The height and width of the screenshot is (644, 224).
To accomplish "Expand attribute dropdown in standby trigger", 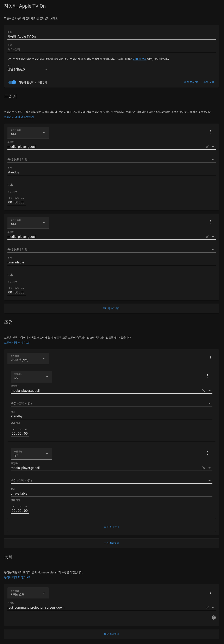I will tap(213, 160).
